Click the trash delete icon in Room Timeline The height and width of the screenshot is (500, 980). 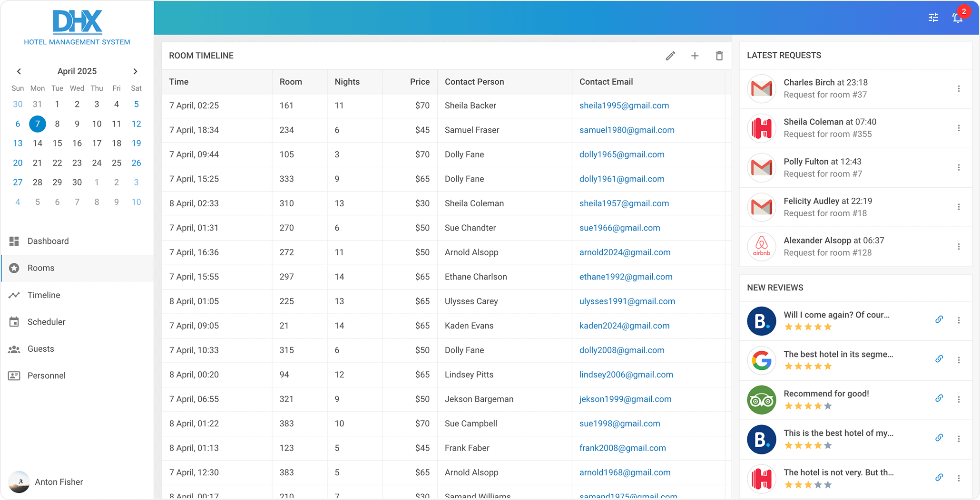719,56
